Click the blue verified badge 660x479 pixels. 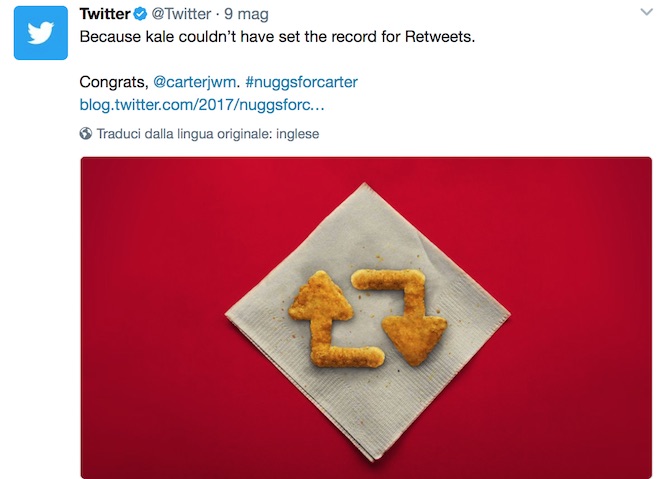click(x=140, y=13)
